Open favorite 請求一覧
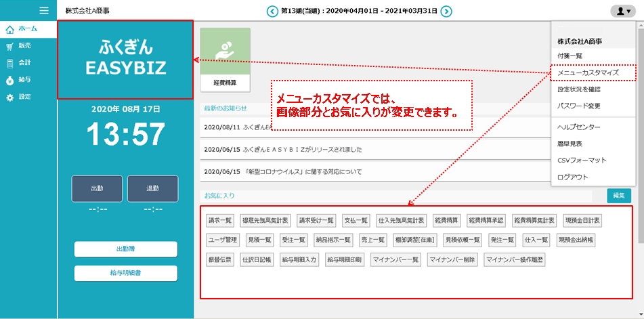This screenshot has width=644, height=319. (x=219, y=220)
